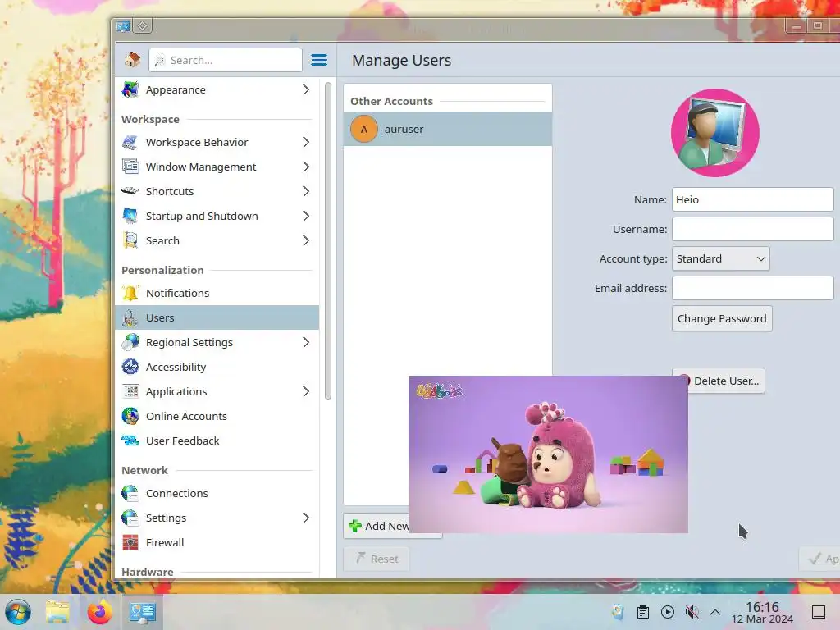Click the Startup and Shutdown icon
The height and width of the screenshot is (630, 840).
pyautogui.click(x=130, y=216)
